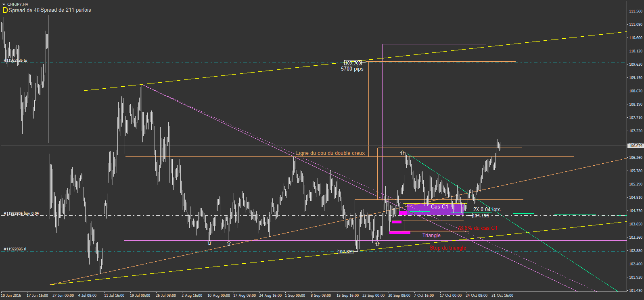Click the 111.560 price scale value
644x300 pixels.
[x=636, y=11]
